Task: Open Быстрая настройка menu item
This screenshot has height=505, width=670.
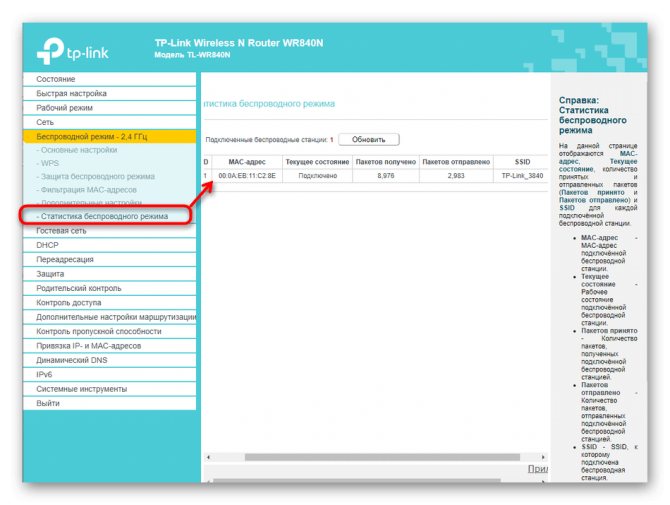Action: [110, 94]
